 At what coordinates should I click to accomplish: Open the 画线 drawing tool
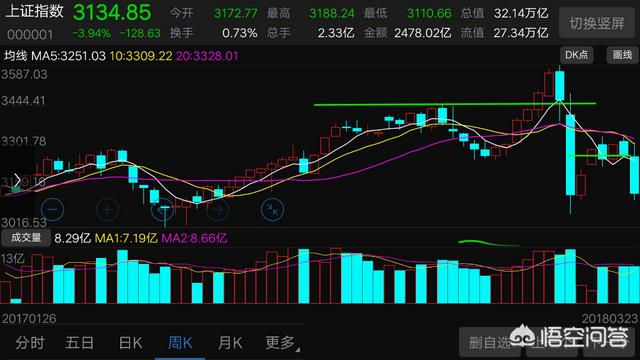[x=622, y=55]
